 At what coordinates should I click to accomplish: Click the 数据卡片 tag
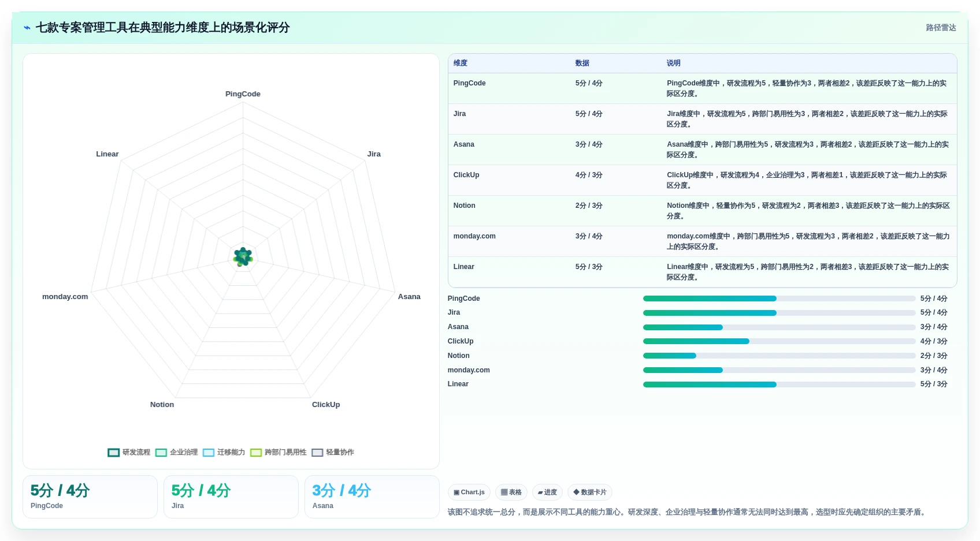pyautogui.click(x=590, y=493)
